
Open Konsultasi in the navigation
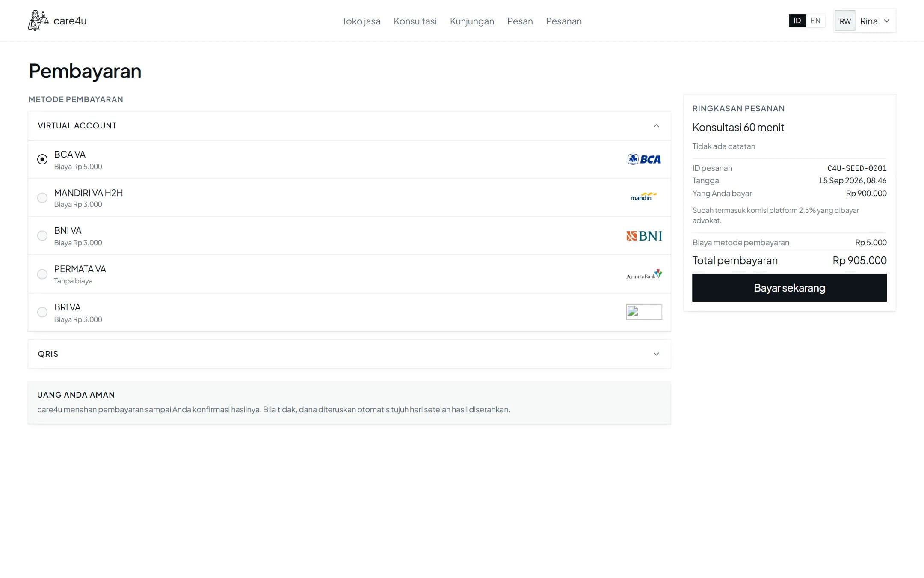click(415, 21)
